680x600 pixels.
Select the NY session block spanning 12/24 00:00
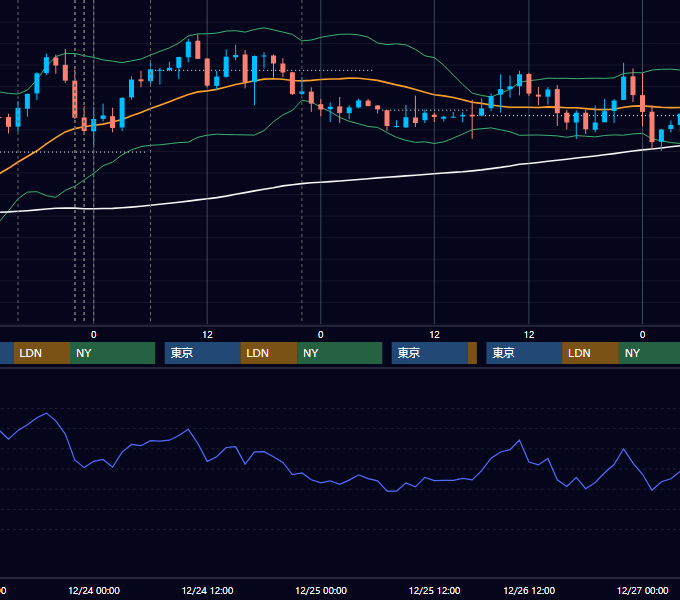[112, 353]
